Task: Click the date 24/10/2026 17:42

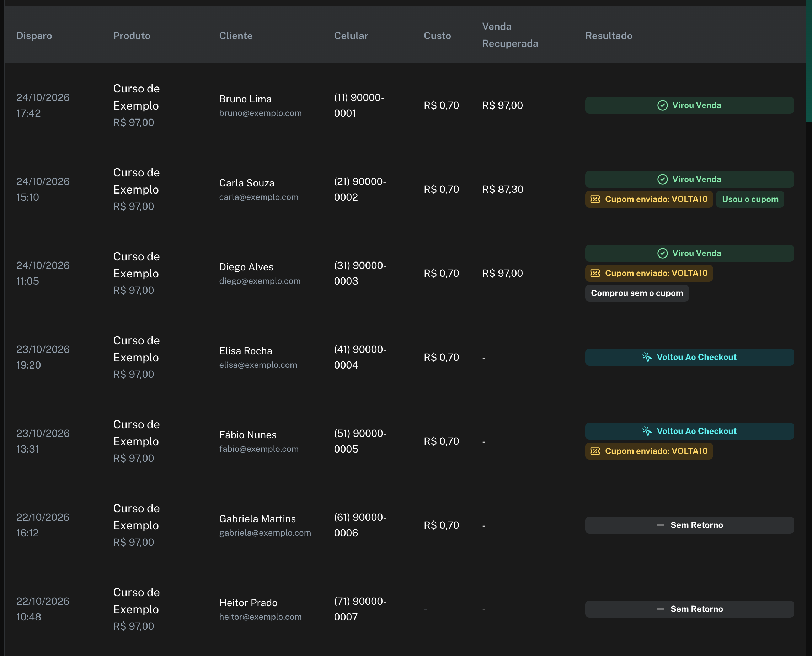Action: (x=43, y=105)
